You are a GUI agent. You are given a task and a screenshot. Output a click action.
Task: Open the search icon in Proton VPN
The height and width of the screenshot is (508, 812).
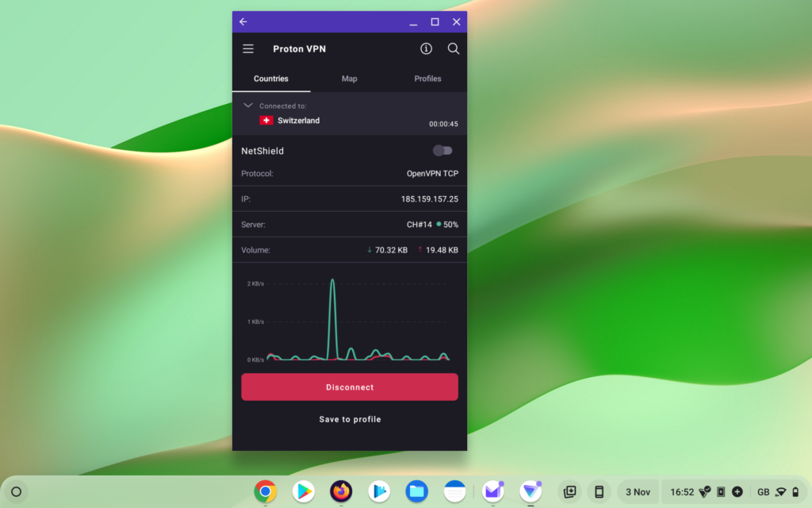[453, 48]
